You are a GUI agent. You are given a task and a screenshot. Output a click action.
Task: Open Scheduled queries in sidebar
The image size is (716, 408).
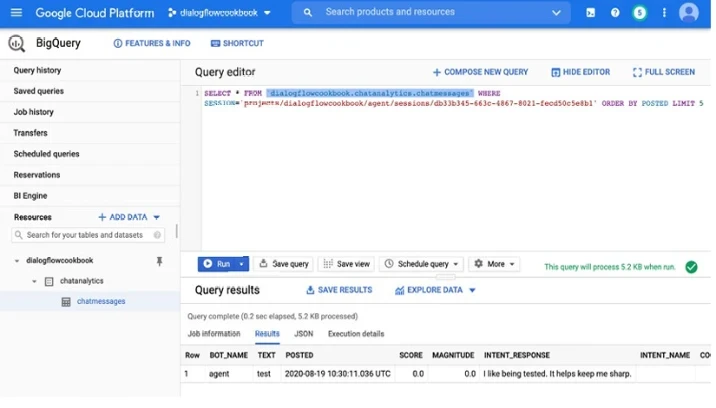pyautogui.click(x=47, y=154)
